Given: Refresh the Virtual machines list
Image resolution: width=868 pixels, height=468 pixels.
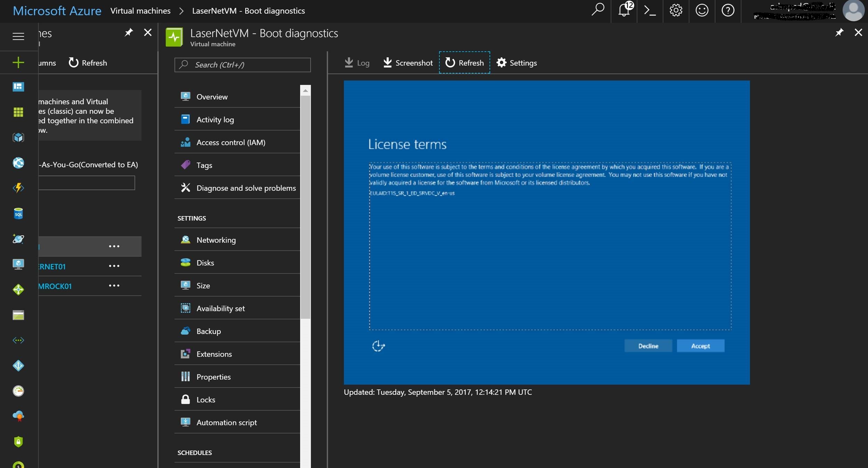Looking at the screenshot, I should (88, 63).
